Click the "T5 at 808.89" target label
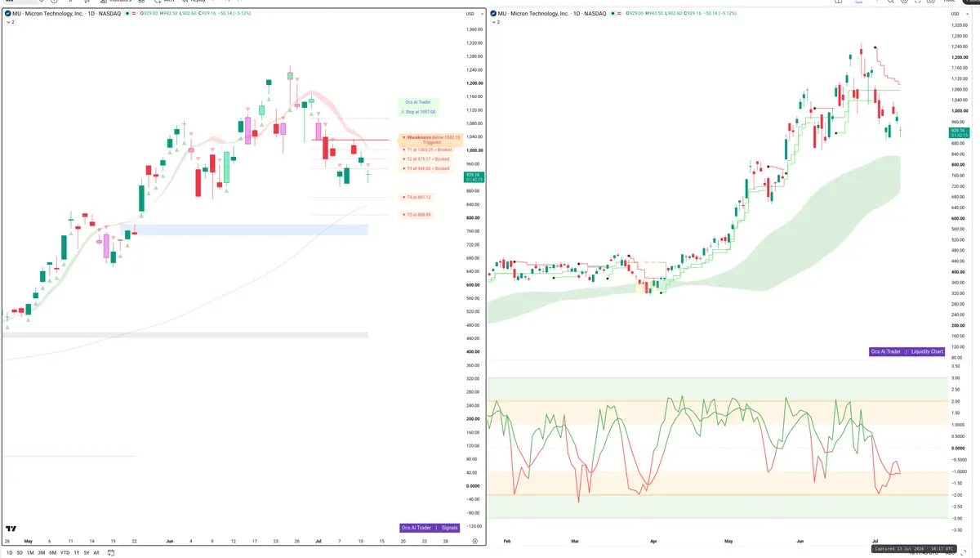 coord(416,215)
